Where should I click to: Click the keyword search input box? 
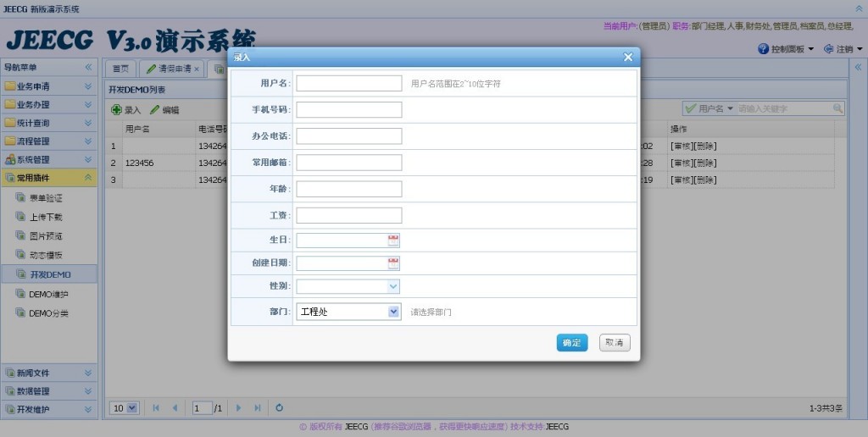click(784, 108)
